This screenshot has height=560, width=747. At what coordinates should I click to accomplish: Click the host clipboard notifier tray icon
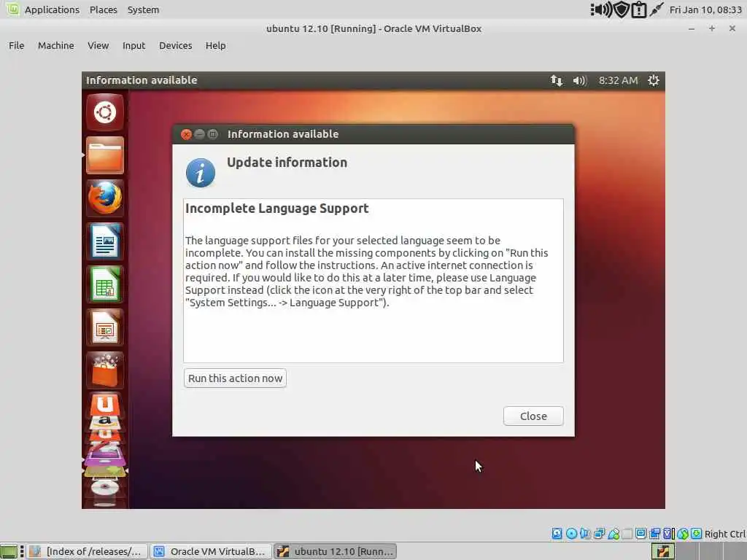pyautogui.click(x=639, y=9)
